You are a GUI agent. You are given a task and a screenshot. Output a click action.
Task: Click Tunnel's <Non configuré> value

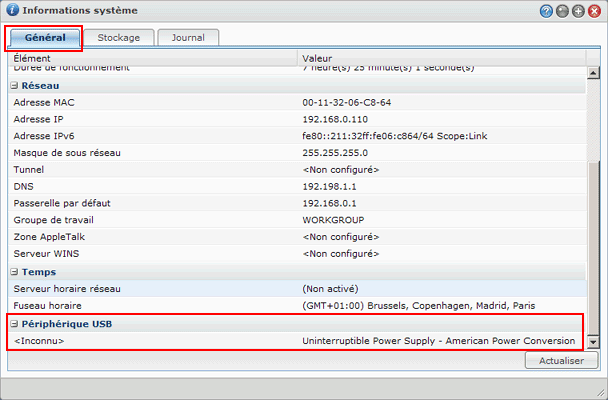coord(341,169)
